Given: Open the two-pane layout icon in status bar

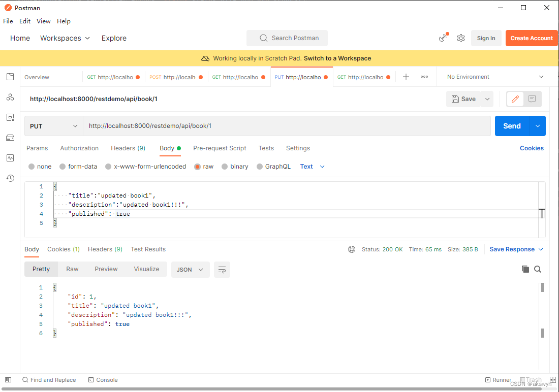Looking at the screenshot, I should tap(552, 380).
